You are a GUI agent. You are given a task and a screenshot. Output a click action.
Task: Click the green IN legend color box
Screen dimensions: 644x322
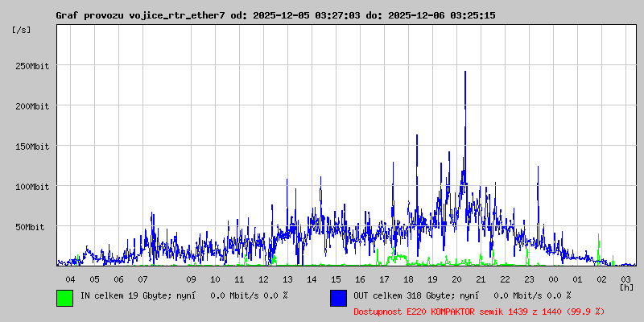pos(64,297)
